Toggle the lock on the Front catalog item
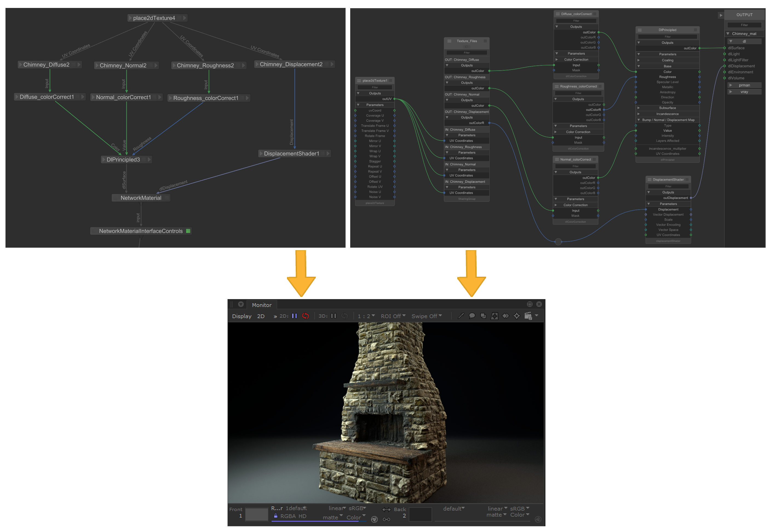Image resolution: width=773 pixels, height=532 pixels. pos(275,516)
